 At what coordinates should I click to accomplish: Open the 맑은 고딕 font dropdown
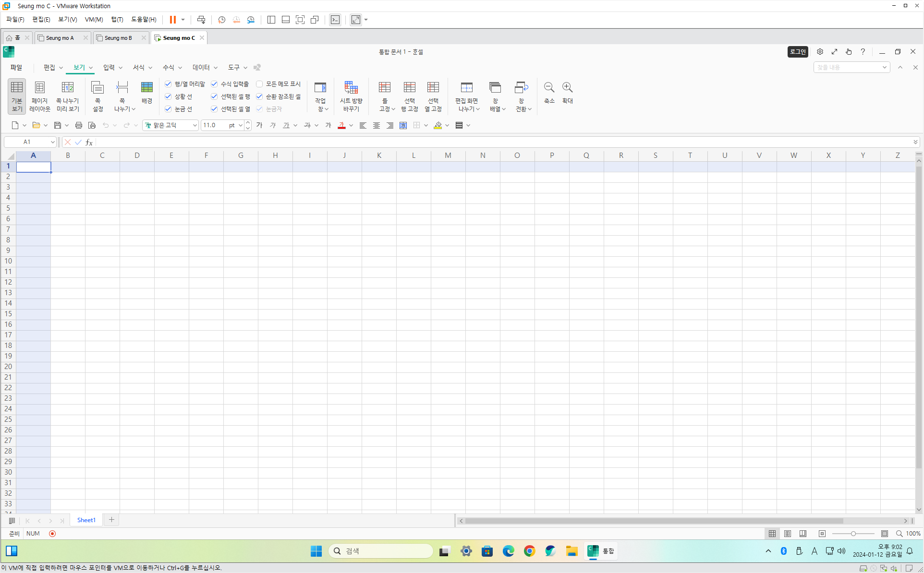(195, 125)
